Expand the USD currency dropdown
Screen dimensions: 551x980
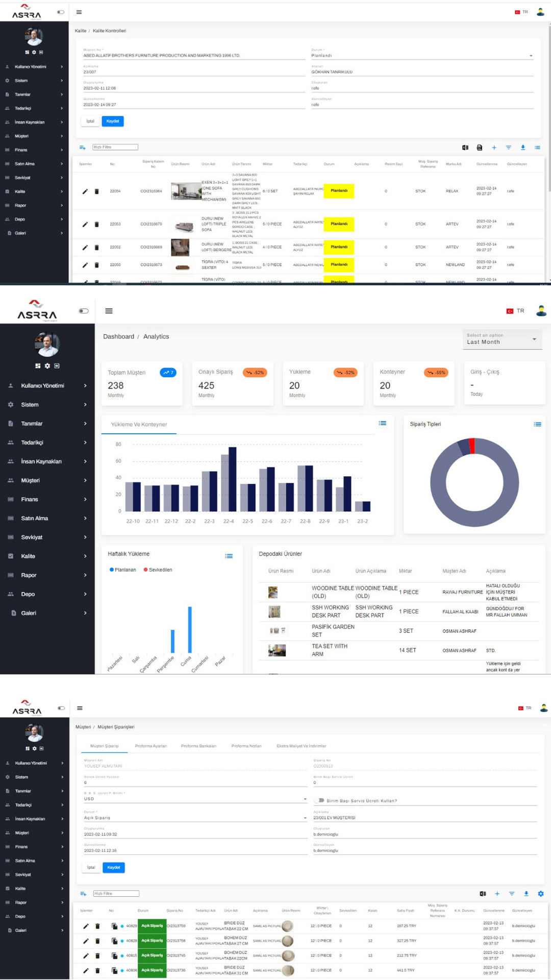[195, 799]
